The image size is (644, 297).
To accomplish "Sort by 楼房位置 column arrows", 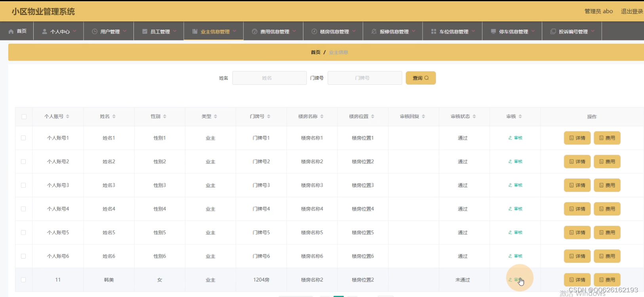I will pos(373,116).
